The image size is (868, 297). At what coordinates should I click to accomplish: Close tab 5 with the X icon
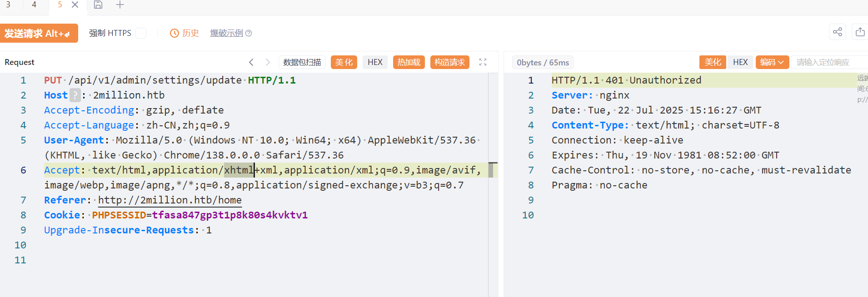(x=75, y=5)
